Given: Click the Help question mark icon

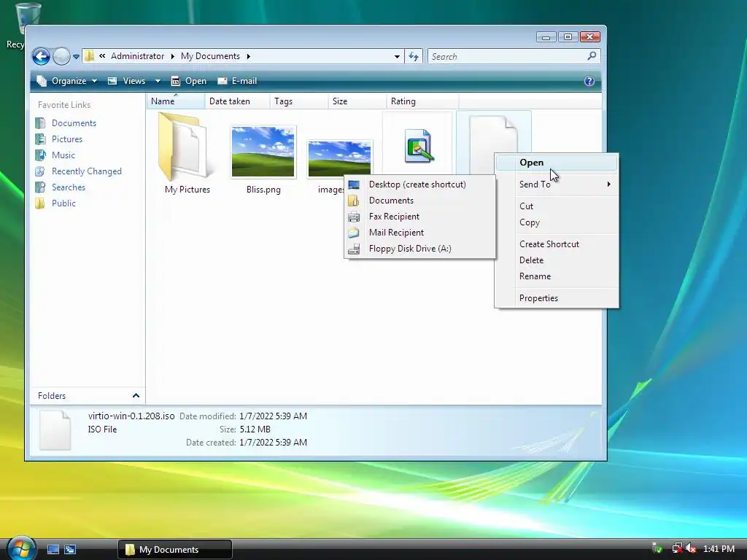Looking at the screenshot, I should coord(589,81).
